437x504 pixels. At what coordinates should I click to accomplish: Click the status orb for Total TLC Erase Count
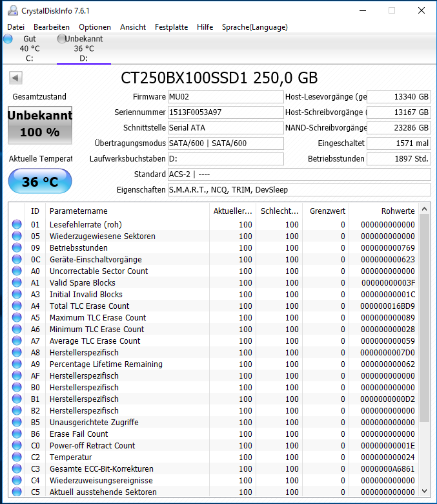(17, 306)
